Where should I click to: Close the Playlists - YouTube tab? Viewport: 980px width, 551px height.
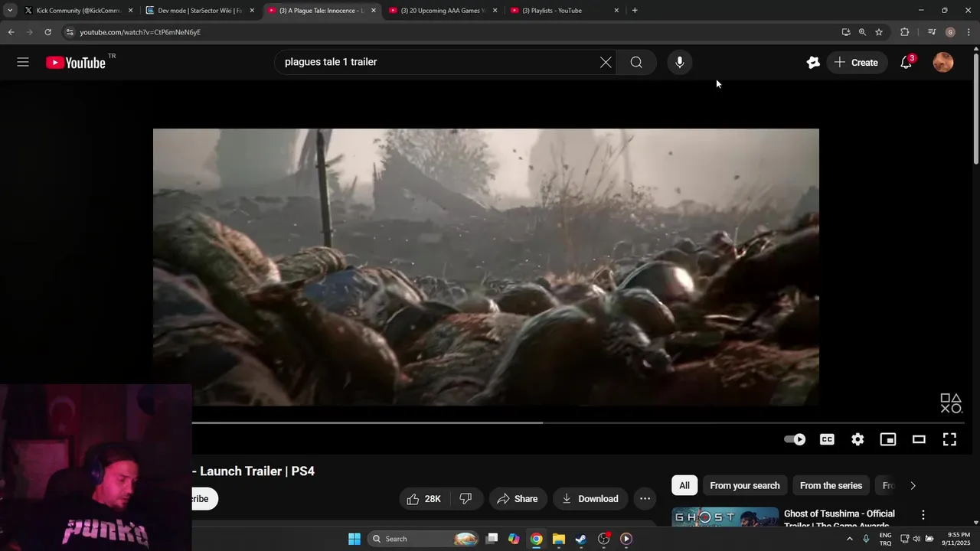click(616, 11)
